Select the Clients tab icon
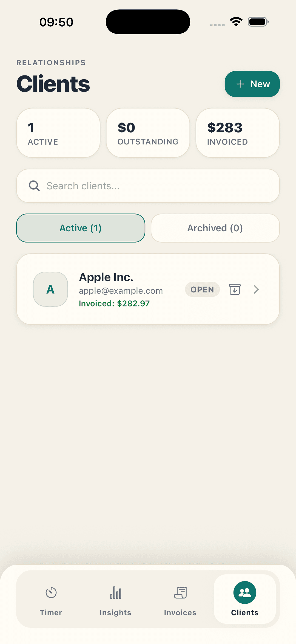Screen dimensions: 296x644 point(245,593)
